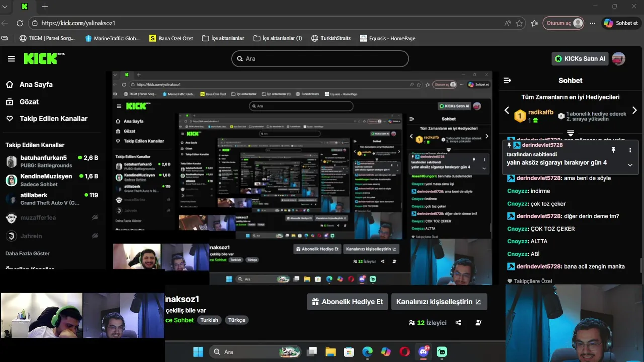Open TKGM | Parsel Sorg... bookmark
644x362 pixels.
[x=47, y=38]
